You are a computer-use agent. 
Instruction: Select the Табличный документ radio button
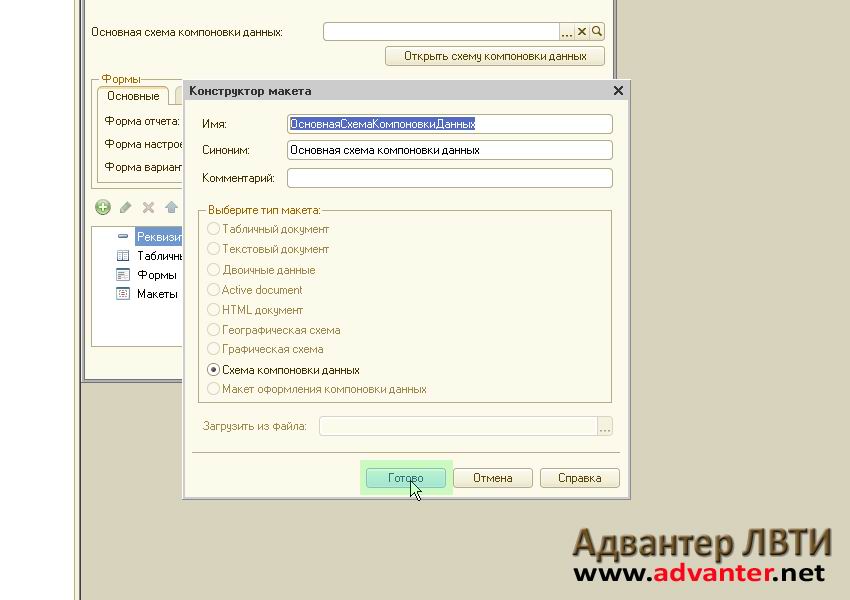click(x=213, y=229)
